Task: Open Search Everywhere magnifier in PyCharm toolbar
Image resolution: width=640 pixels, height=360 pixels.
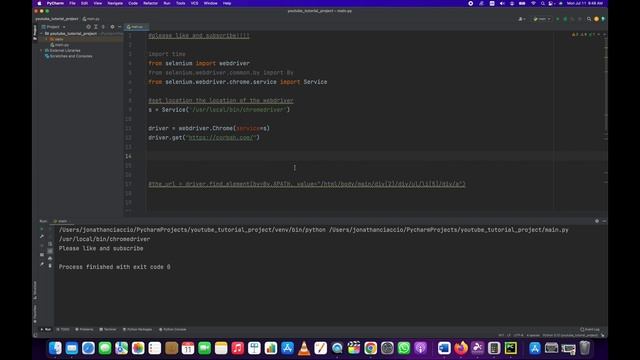Action: (589, 19)
